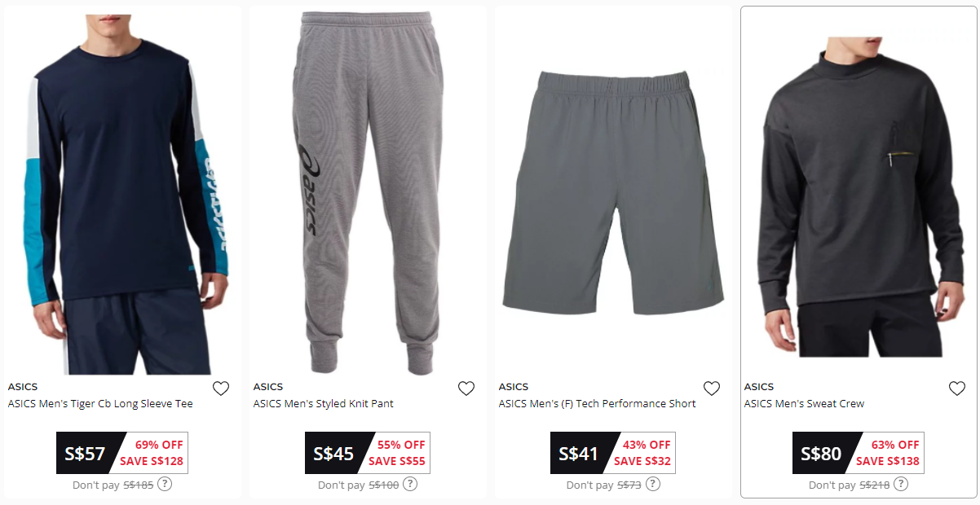Open ASICS Men's Tiger Cb Long Sleeve Tee link
Image resolution: width=980 pixels, height=505 pixels.
tap(100, 404)
